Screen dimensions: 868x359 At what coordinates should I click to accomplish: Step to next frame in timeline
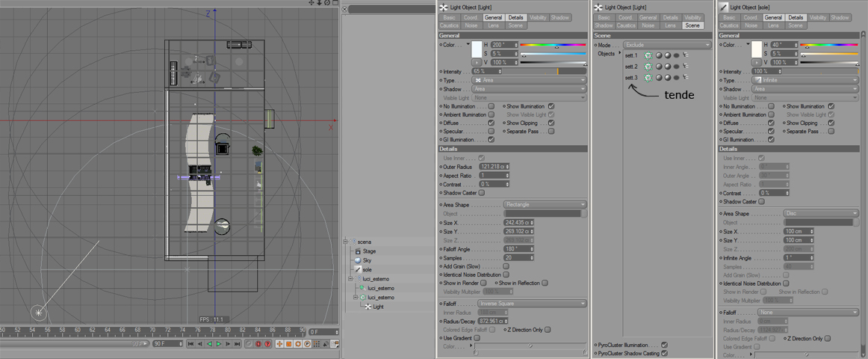228,344
